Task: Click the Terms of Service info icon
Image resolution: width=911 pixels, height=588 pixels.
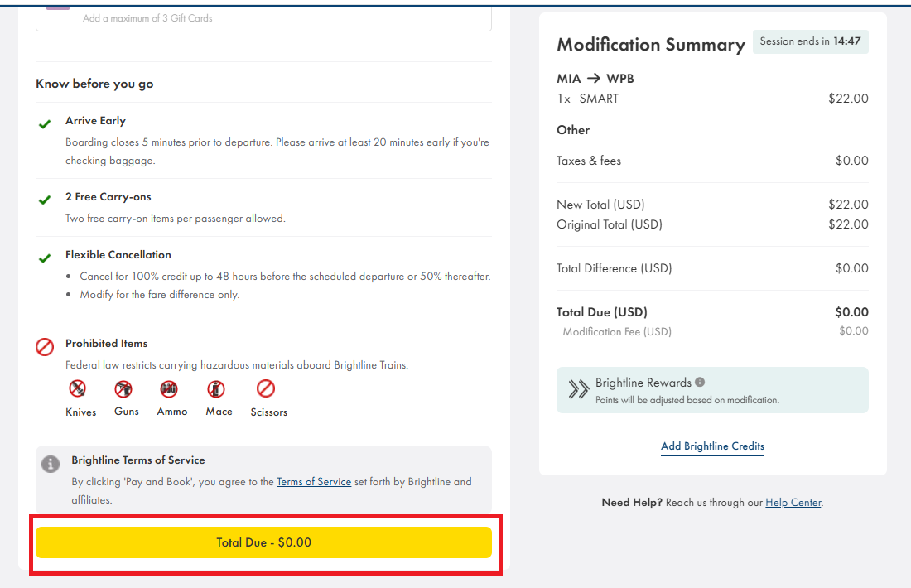Action: tap(51, 464)
